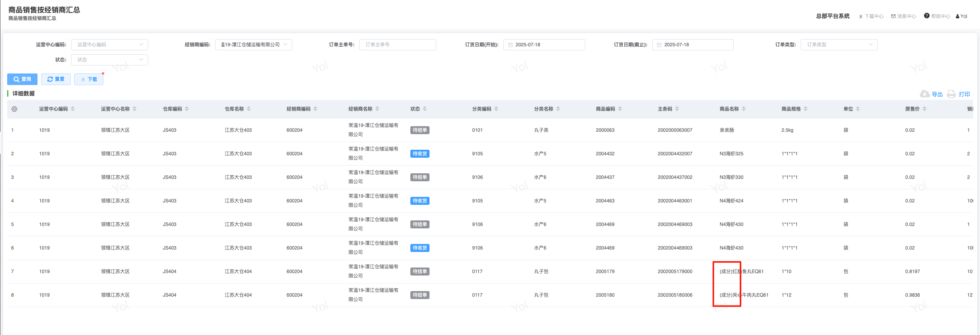This screenshot has height=335, width=980.
Task: Sort by 分类编码 column arrows
Action: pyautogui.click(x=496, y=109)
